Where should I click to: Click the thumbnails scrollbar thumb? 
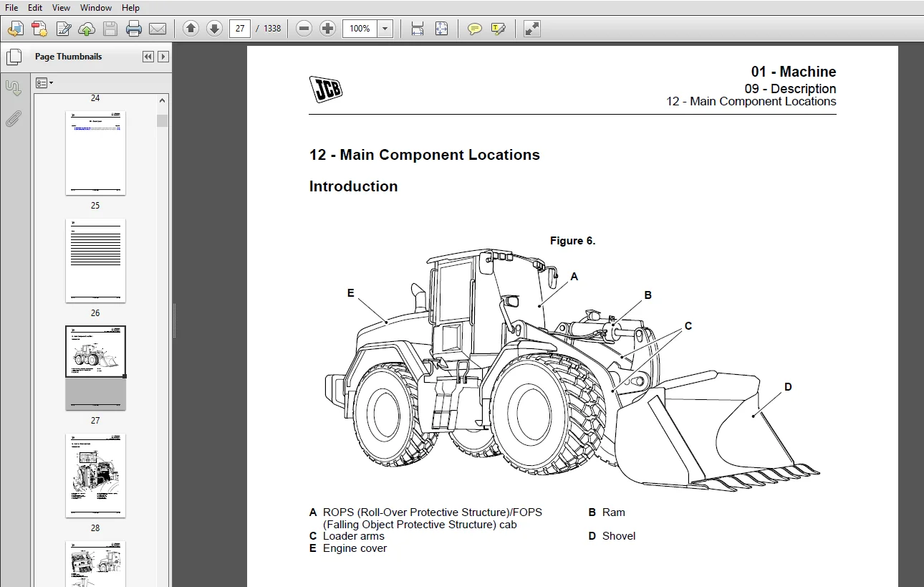point(163,120)
